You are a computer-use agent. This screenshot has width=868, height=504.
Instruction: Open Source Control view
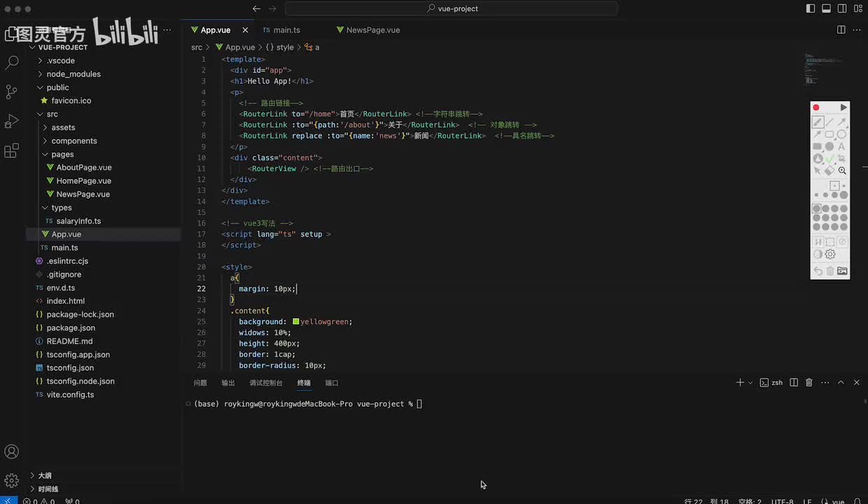point(12,92)
